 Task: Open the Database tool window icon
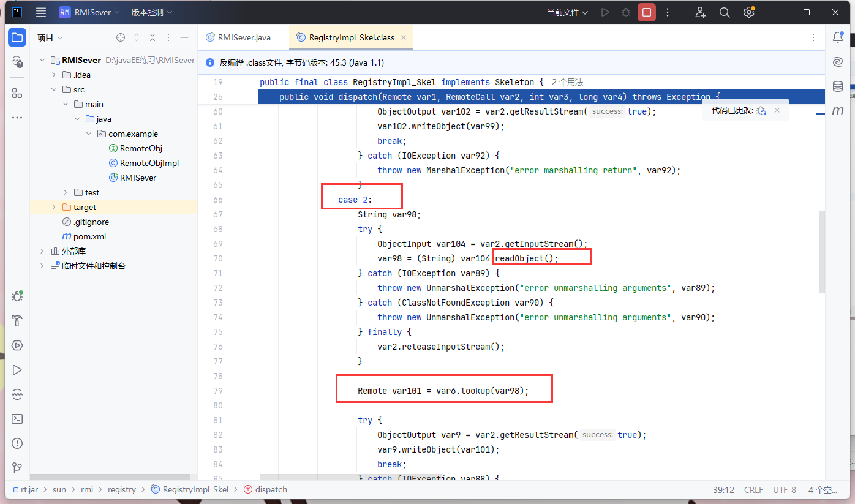point(838,86)
